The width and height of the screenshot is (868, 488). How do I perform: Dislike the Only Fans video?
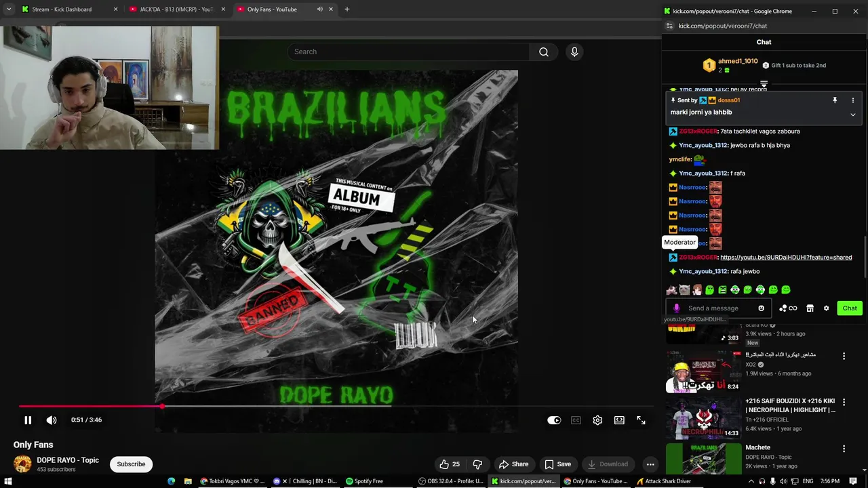[x=477, y=464]
